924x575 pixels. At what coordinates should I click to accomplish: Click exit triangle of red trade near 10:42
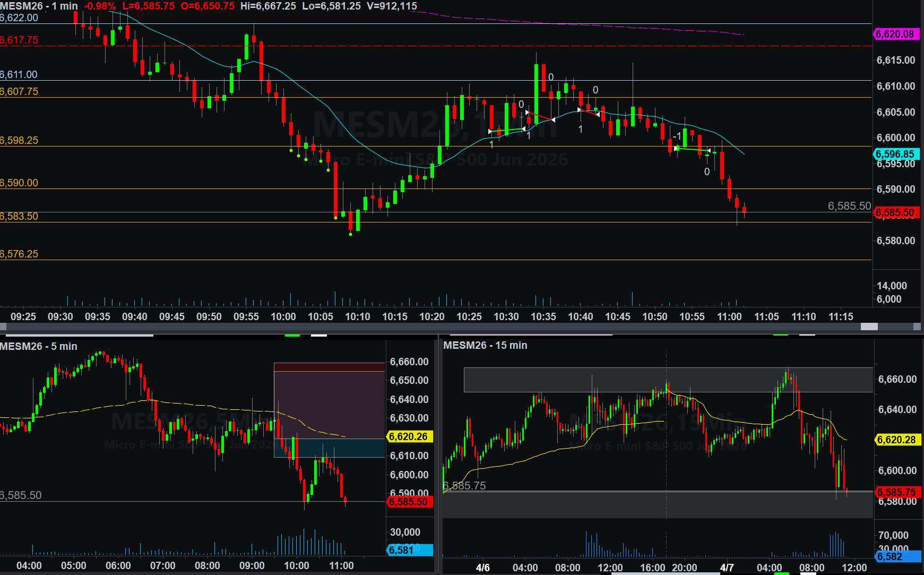(598, 114)
